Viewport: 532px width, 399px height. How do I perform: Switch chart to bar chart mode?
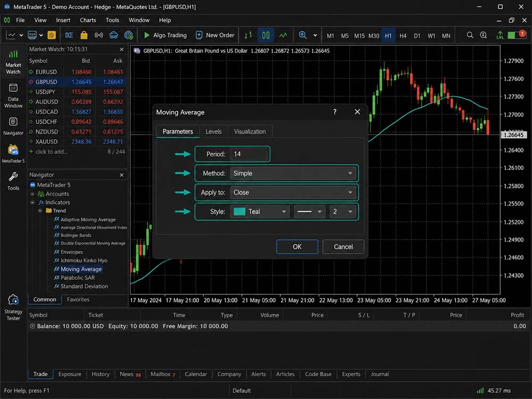pos(248,35)
